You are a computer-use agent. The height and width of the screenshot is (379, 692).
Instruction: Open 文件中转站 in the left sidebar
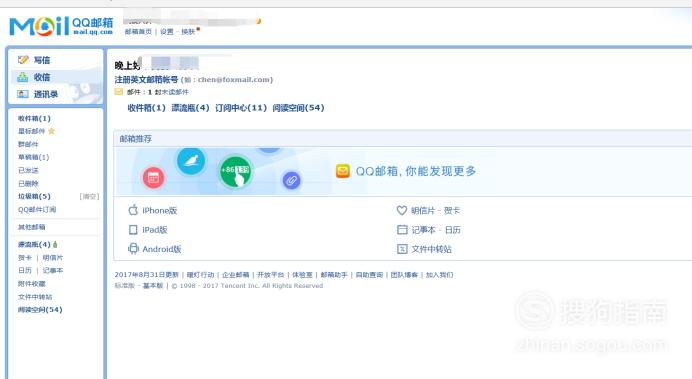[35, 297]
